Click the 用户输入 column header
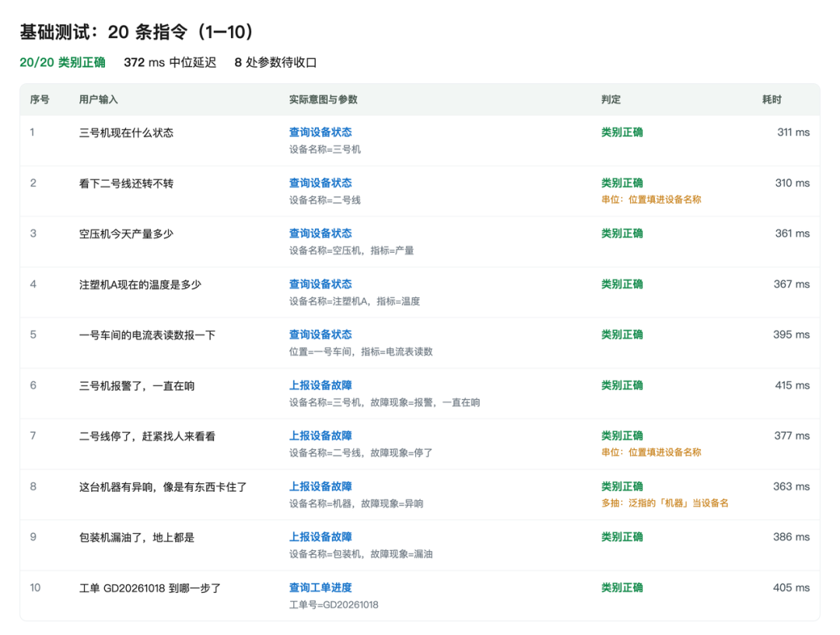840x635 pixels. 99,100
